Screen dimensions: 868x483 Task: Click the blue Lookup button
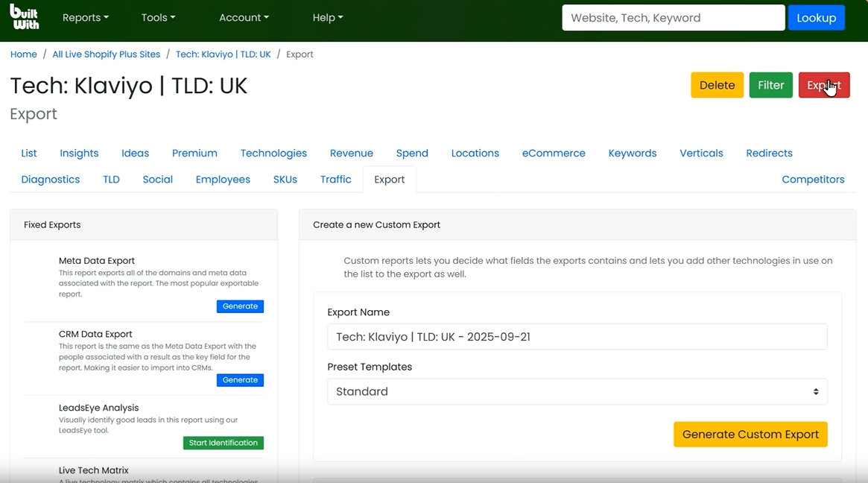click(817, 18)
